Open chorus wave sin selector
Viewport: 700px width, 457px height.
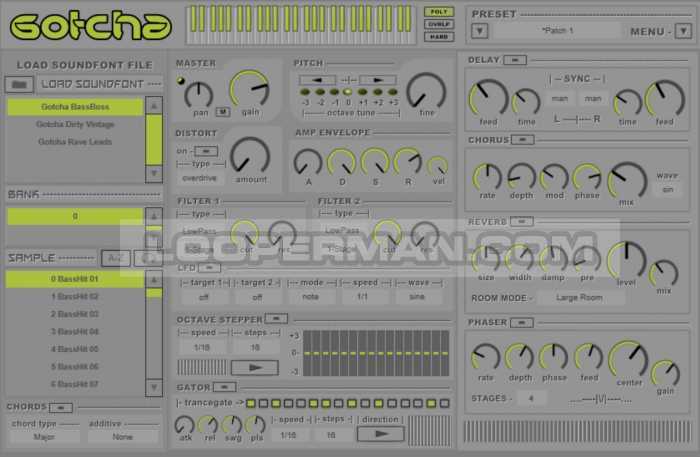tap(667, 190)
